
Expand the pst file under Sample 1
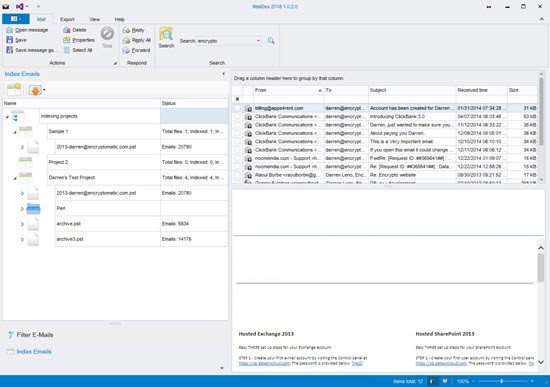22,147
